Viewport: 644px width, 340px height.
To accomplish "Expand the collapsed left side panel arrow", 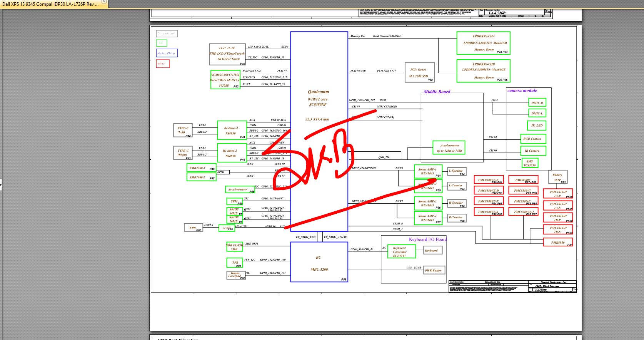I will pyautogui.click(x=1, y=185).
